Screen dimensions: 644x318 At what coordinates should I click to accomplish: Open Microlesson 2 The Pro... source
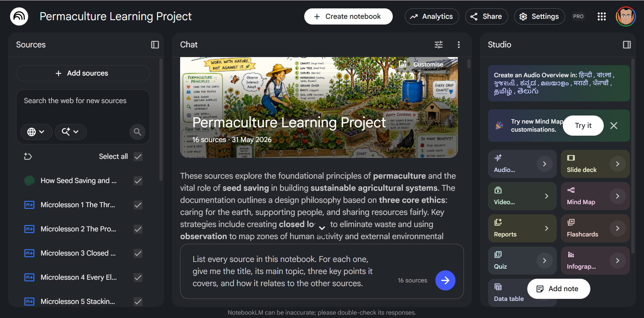coord(78,229)
